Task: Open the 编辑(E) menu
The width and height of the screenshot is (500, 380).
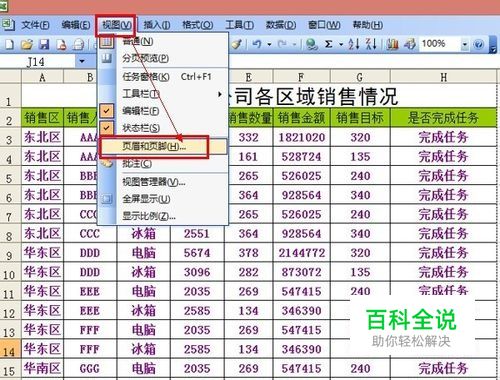Action: pos(76,25)
